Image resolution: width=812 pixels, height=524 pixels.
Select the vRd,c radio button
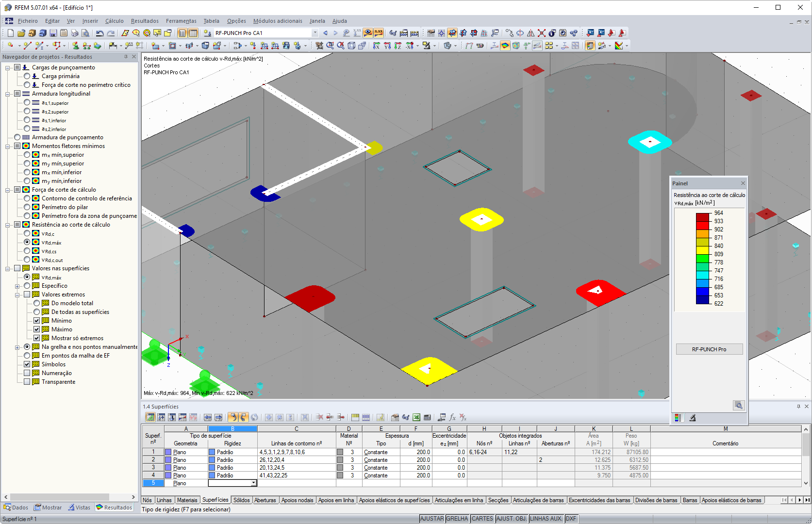pyautogui.click(x=27, y=233)
